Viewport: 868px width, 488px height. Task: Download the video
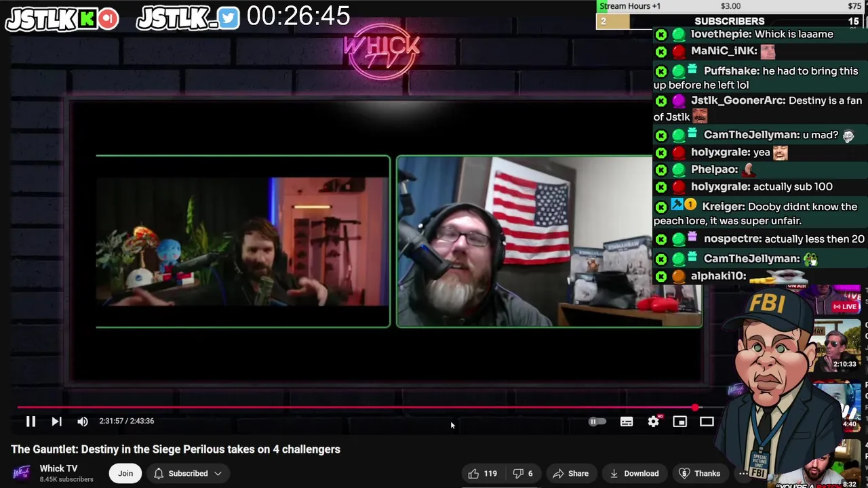[x=633, y=474]
